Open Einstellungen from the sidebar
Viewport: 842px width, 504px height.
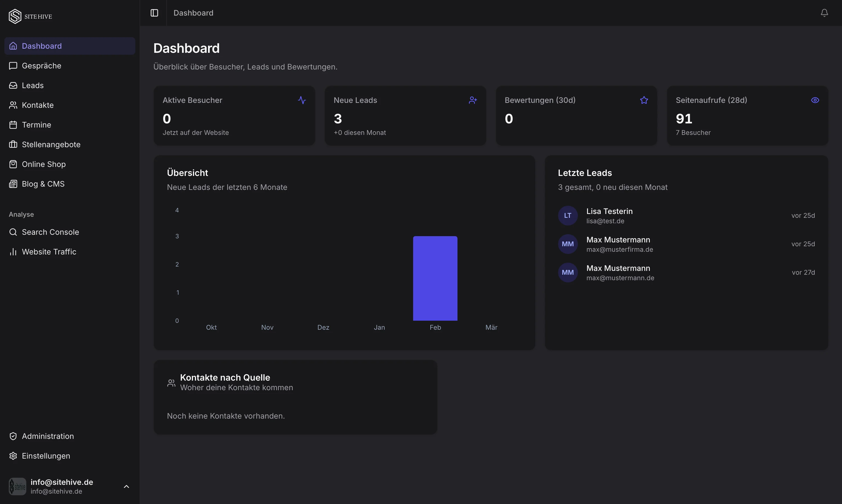(46, 456)
